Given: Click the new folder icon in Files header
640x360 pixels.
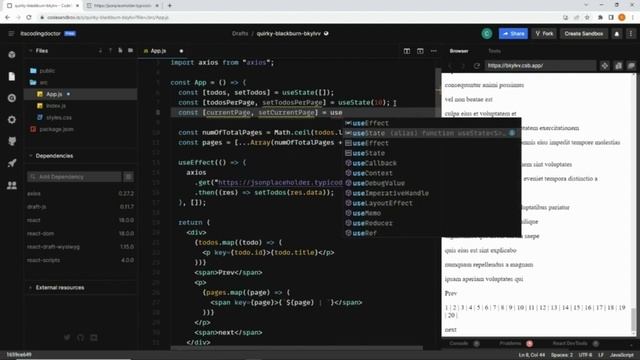Looking at the screenshot, I should pos(130,51).
